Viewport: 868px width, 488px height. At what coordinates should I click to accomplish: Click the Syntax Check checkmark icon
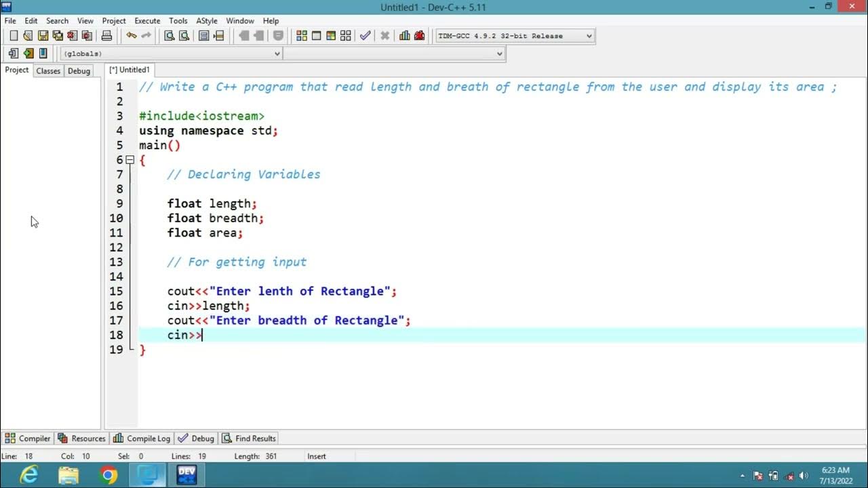point(366,36)
